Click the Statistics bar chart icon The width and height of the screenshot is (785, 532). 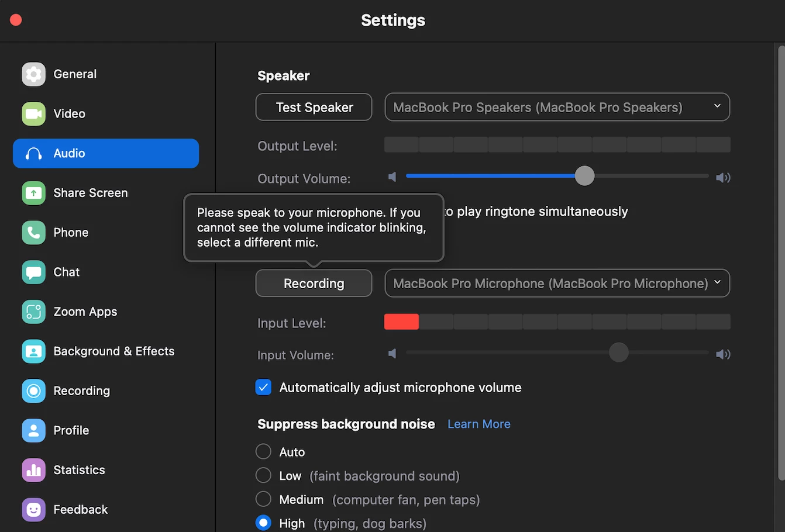click(x=33, y=470)
